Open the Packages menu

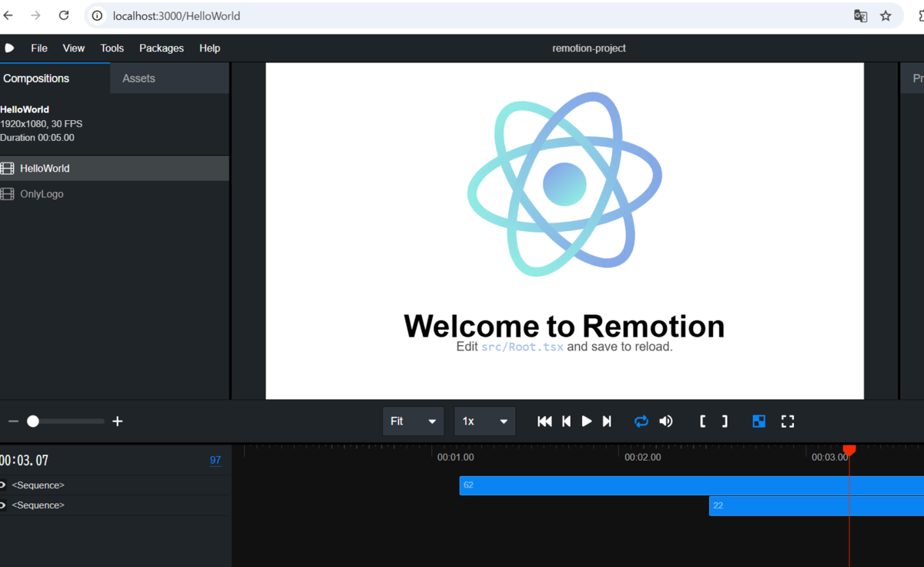point(162,48)
